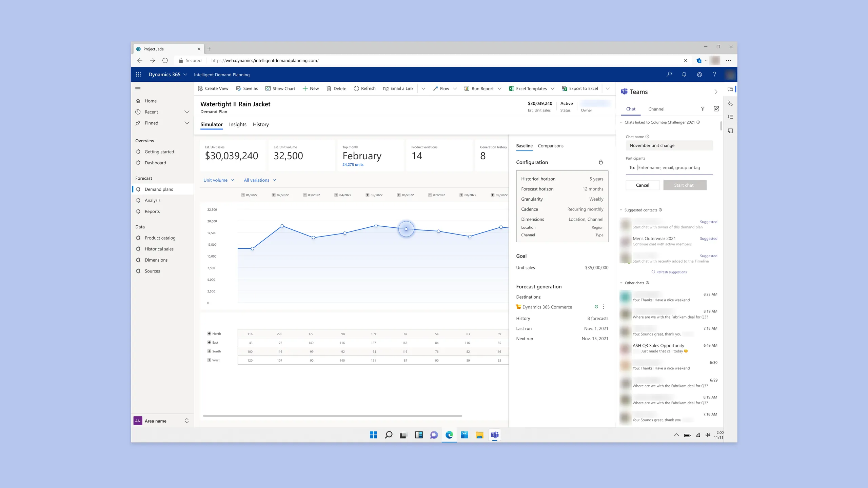
Task: Click the info icon beside Suggested contacts
Action: click(660, 210)
